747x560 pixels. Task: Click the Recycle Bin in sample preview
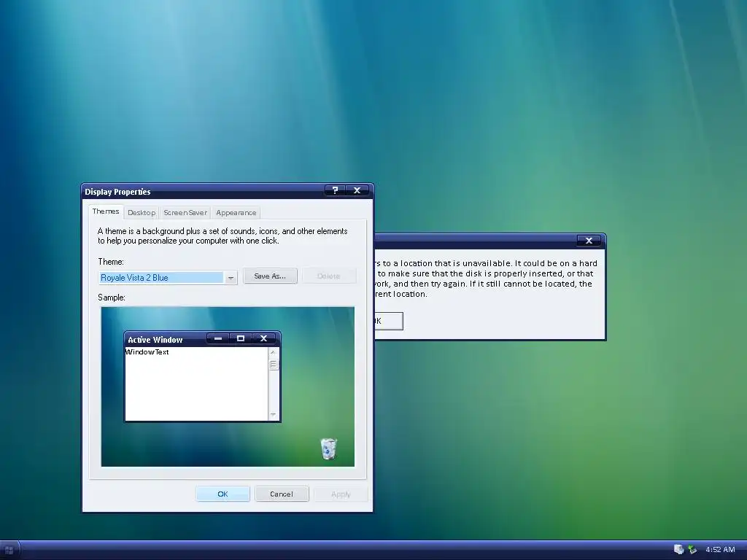pyautogui.click(x=329, y=448)
